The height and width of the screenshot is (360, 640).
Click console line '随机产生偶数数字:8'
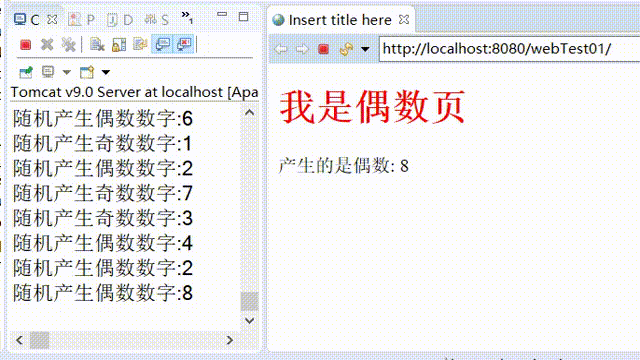pos(103,293)
